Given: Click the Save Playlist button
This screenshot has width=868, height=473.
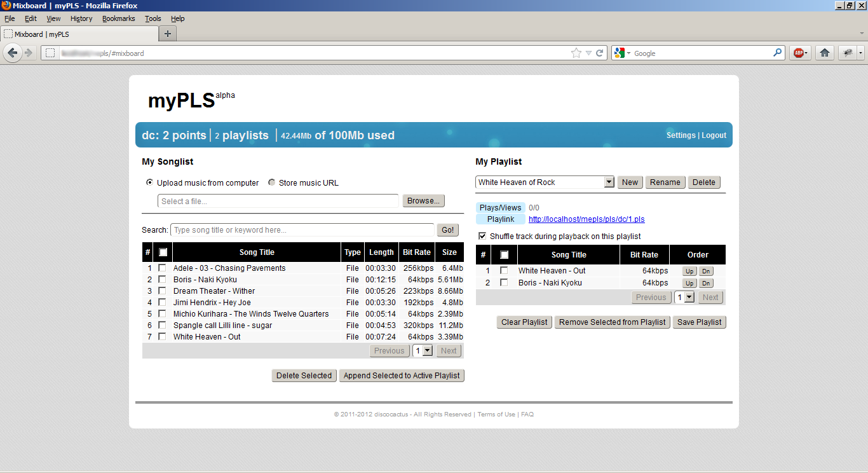Looking at the screenshot, I should 699,322.
